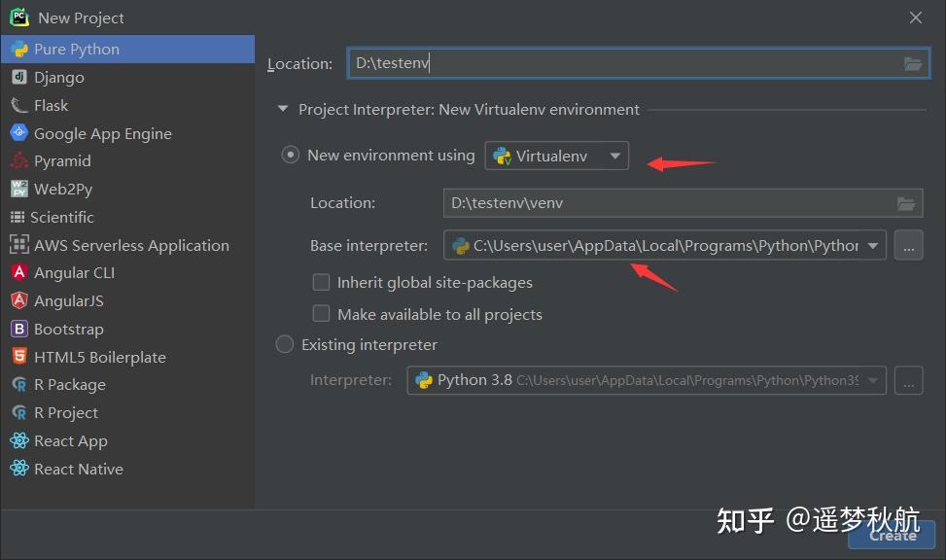Pick AngularJS project type
The height and width of the screenshot is (560, 946).
click(127, 300)
